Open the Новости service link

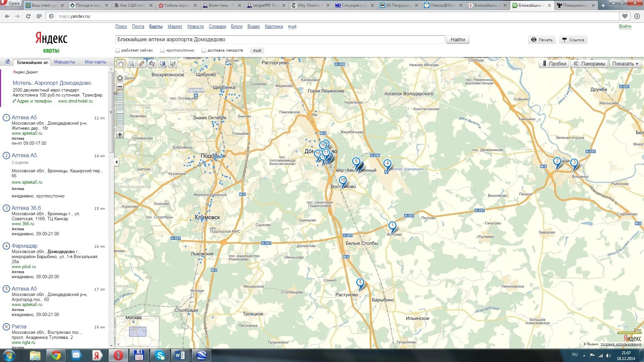(x=196, y=26)
